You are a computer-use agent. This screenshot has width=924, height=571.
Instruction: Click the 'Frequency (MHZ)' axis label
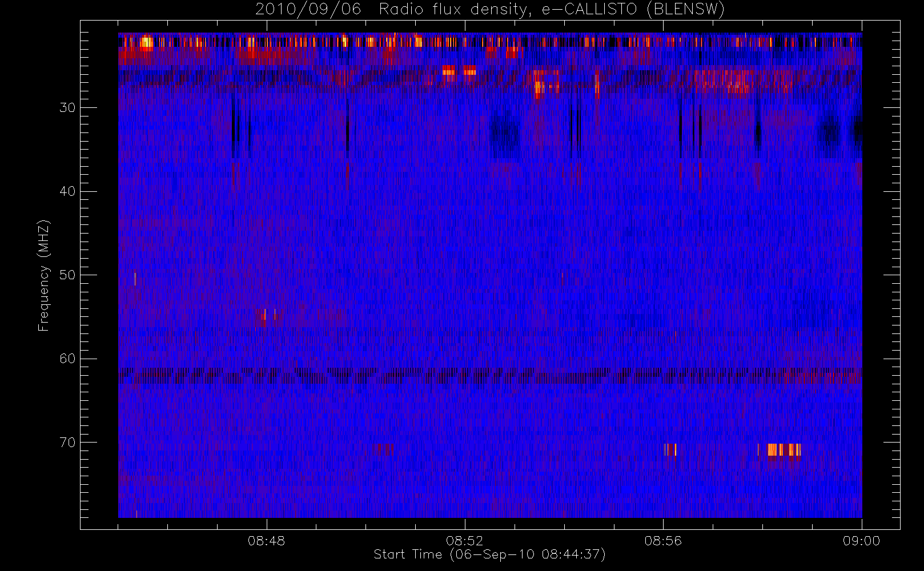[43, 275]
